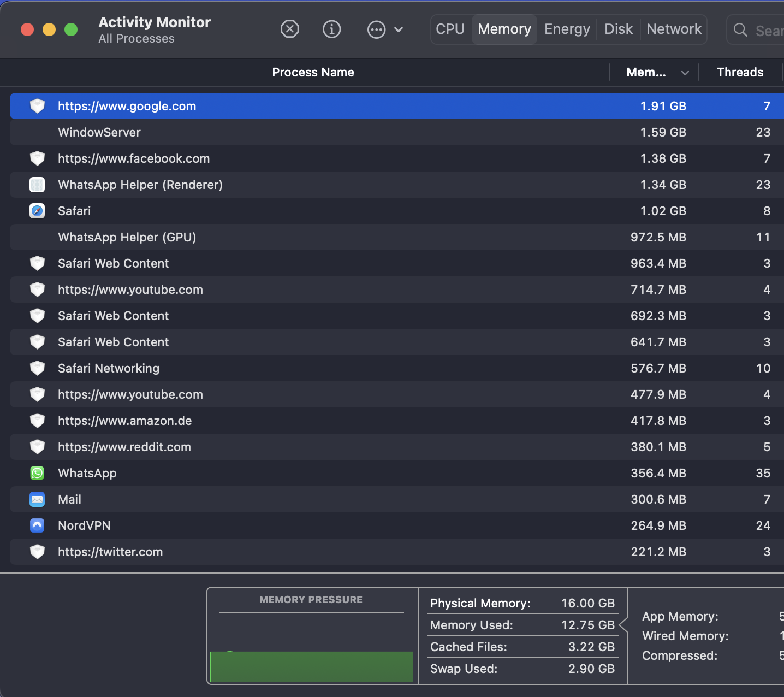Toggle sort direction arrow in Memory column
Viewport: 784px width, 697px height.
685,73
